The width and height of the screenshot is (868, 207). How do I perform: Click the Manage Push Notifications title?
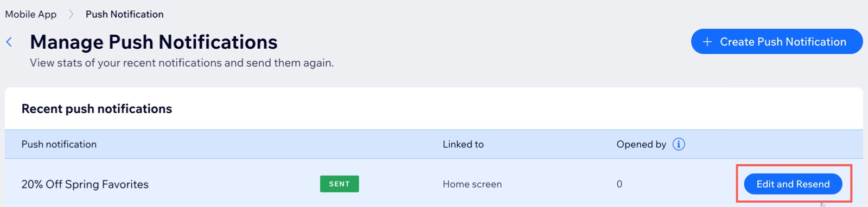[x=154, y=42]
